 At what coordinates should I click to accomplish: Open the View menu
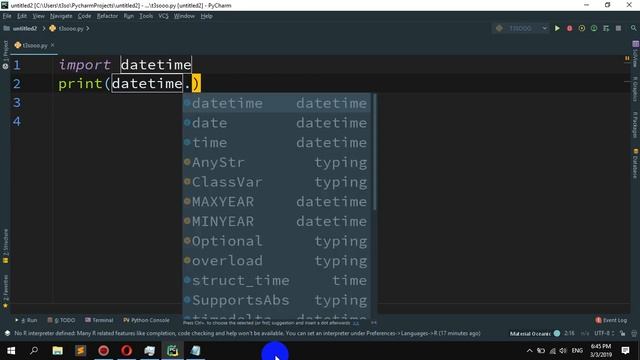(x=38, y=16)
